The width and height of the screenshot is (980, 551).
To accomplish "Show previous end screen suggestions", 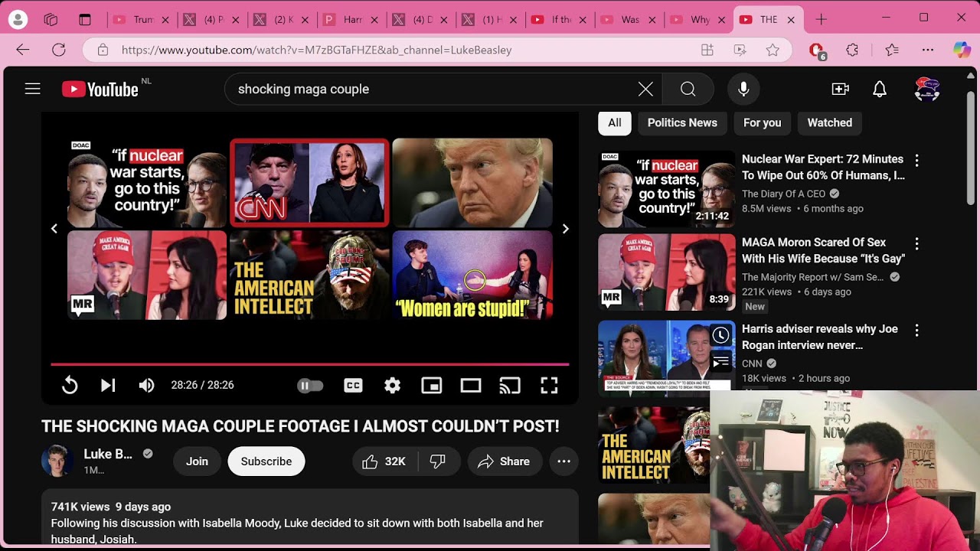I will click(x=54, y=228).
